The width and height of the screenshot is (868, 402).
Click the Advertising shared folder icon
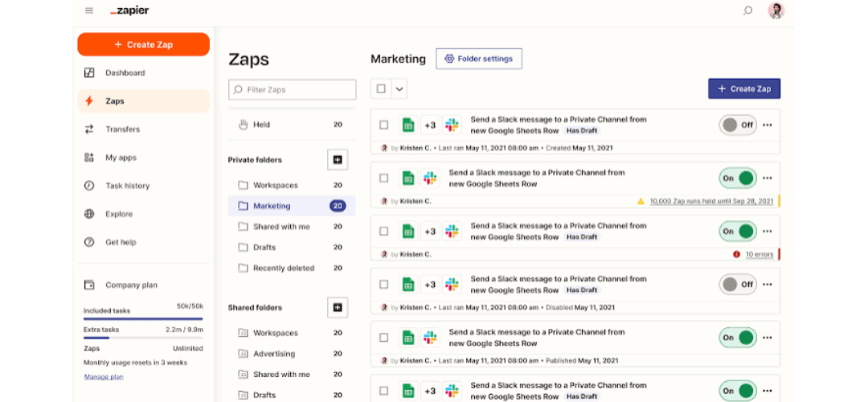243,354
